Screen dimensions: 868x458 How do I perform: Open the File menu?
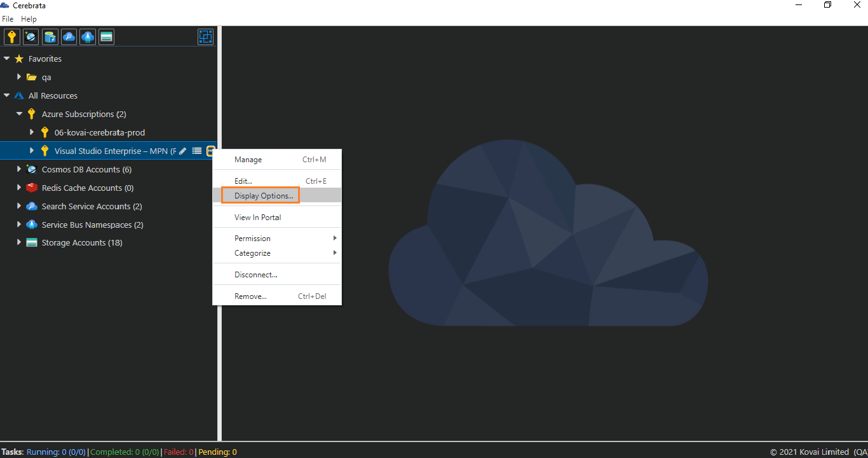(8, 18)
